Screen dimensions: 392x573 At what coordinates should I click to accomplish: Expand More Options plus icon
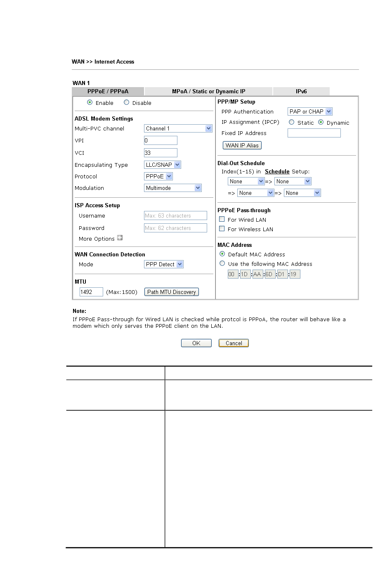click(120, 238)
